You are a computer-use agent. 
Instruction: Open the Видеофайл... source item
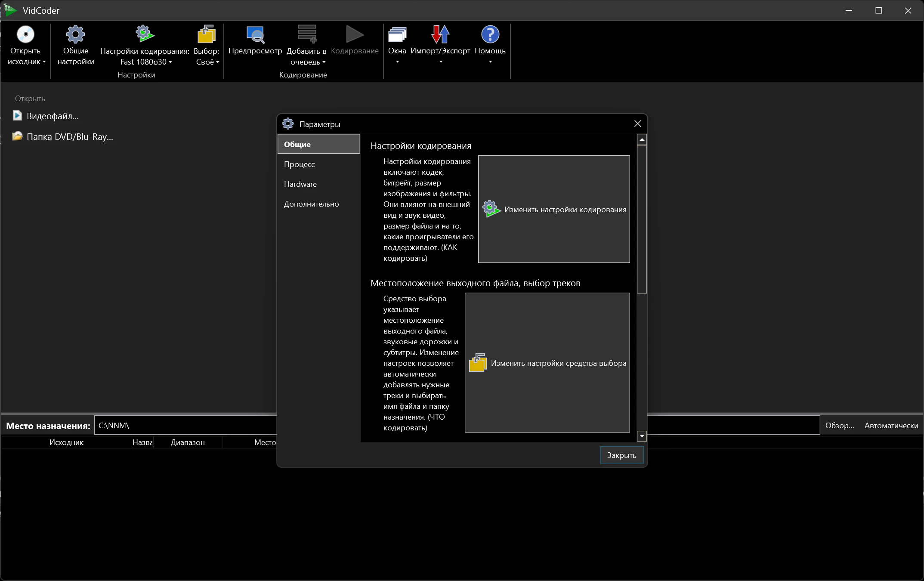pyautogui.click(x=52, y=116)
